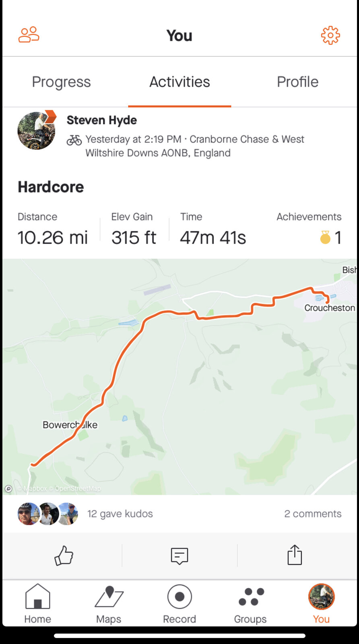
Task: Tap the You icon in bottom bar
Action: coord(321,597)
